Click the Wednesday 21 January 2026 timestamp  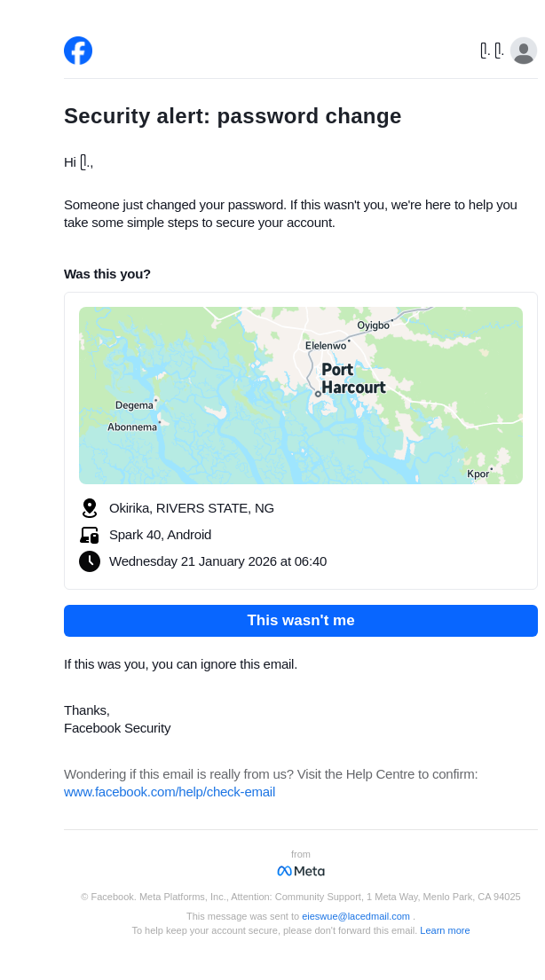(x=217, y=561)
